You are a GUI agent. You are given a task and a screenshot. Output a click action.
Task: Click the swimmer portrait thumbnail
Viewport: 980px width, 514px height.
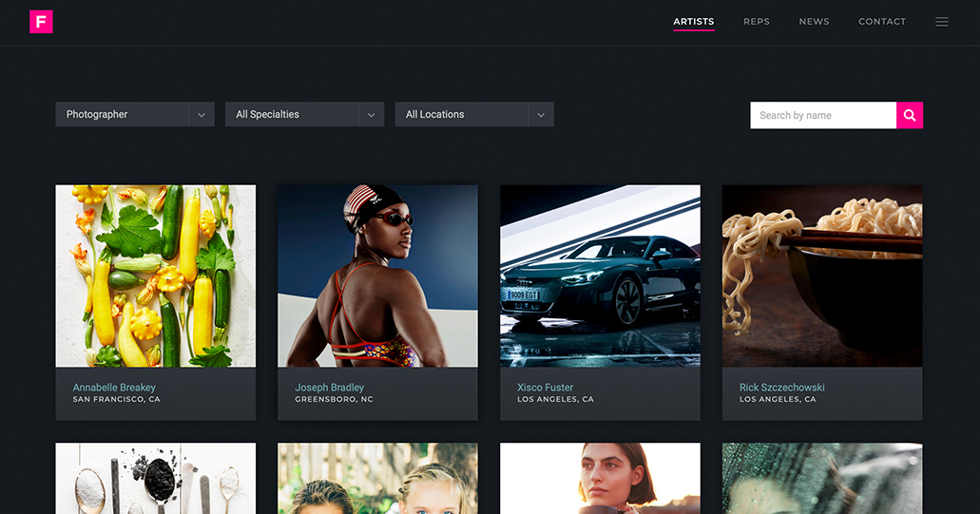coord(377,276)
